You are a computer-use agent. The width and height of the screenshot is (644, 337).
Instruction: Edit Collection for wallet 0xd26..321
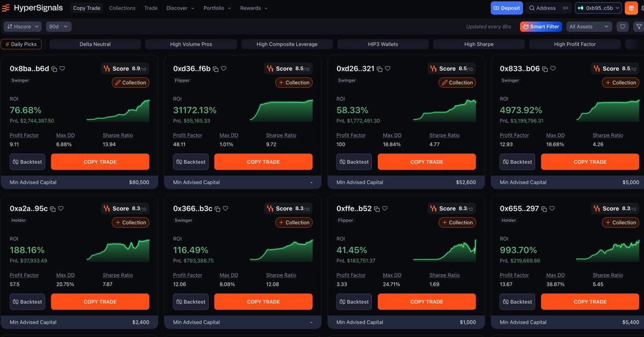(x=457, y=83)
